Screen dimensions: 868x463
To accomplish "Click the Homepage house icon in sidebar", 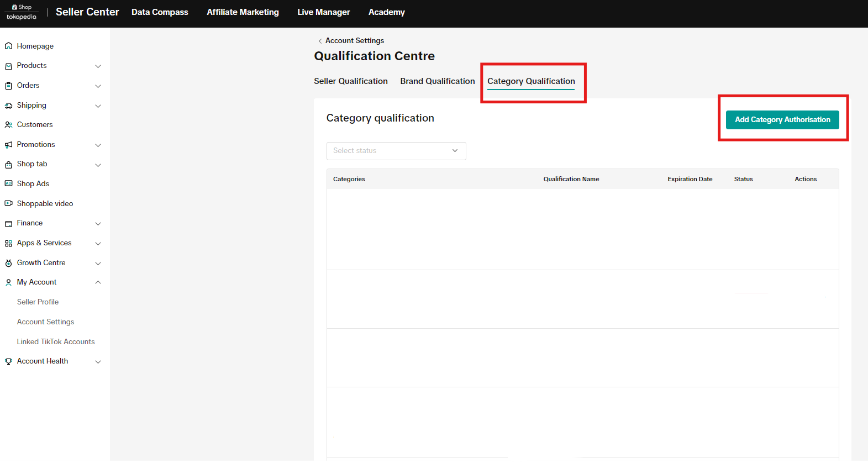I will pyautogui.click(x=8, y=46).
